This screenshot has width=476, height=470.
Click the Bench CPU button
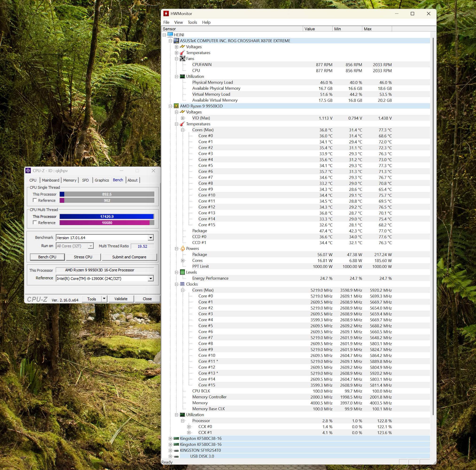click(x=47, y=257)
